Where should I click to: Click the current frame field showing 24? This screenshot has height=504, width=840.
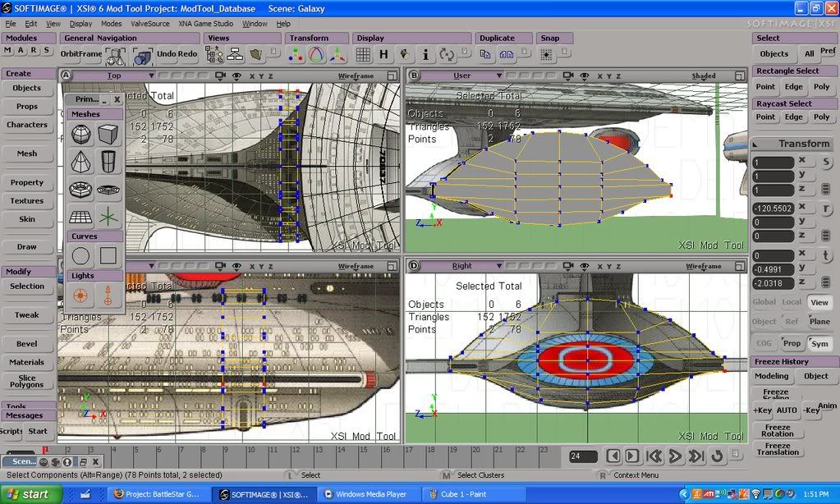coord(583,456)
